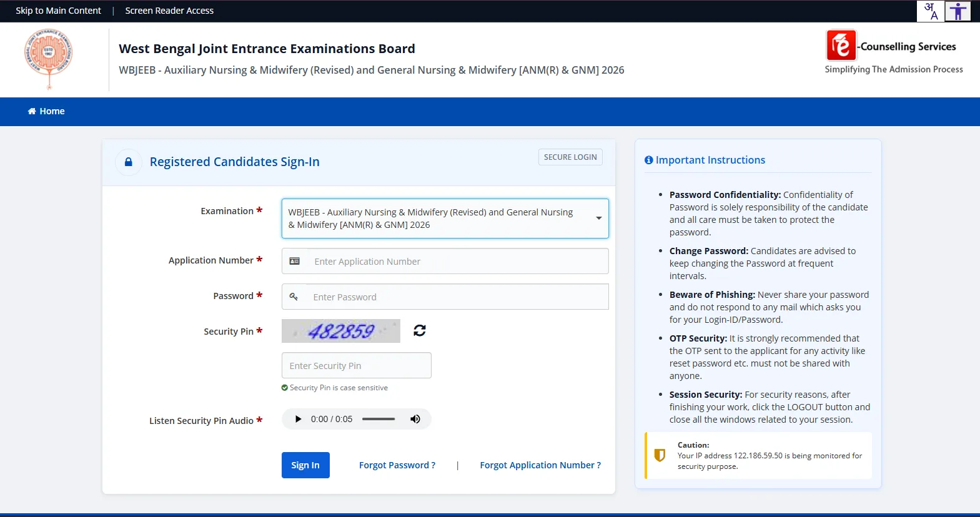The image size is (980, 517).
Task: Open the Forgot Application Number link
Action: tap(540, 465)
